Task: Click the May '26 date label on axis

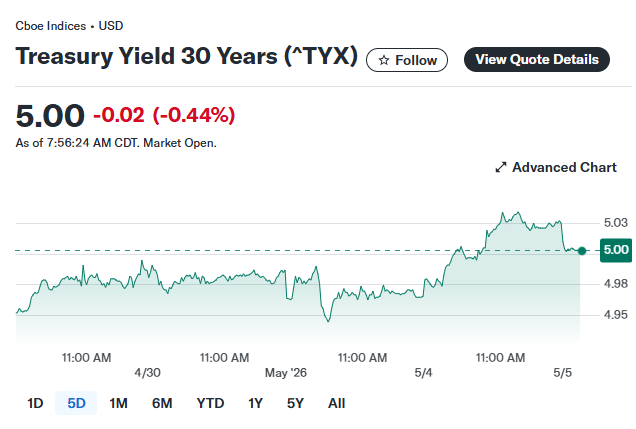Action: 286,373
